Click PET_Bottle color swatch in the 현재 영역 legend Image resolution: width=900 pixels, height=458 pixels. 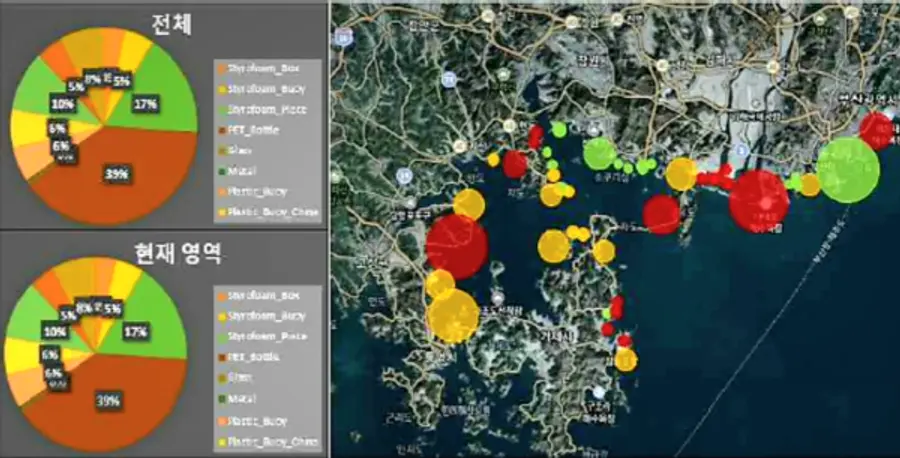coord(221,356)
